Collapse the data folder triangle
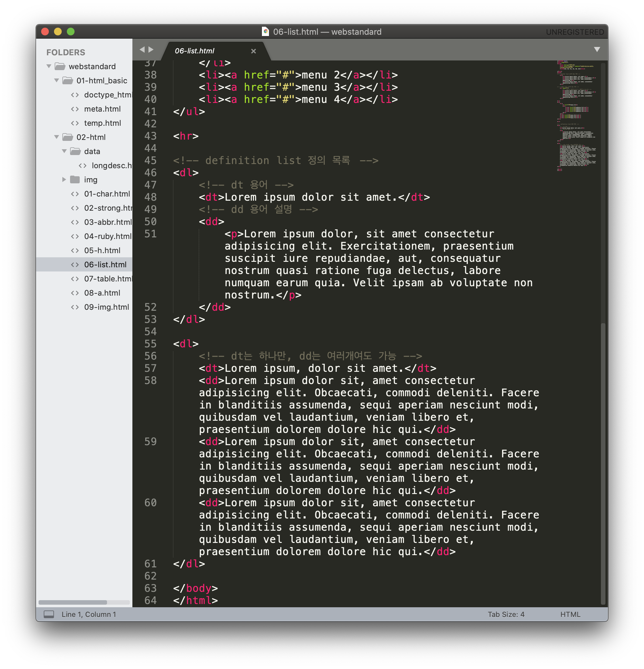This screenshot has width=644, height=669. 64,151
